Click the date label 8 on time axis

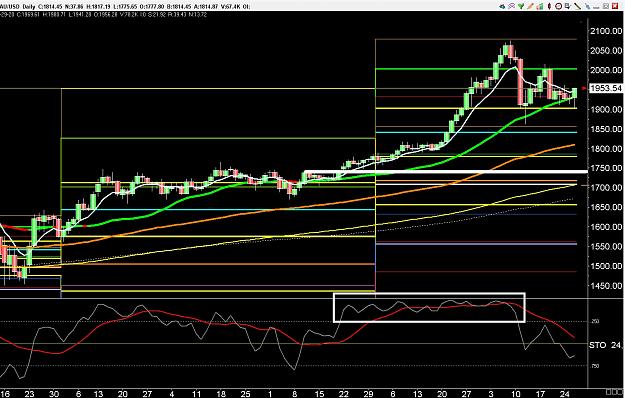(x=295, y=394)
